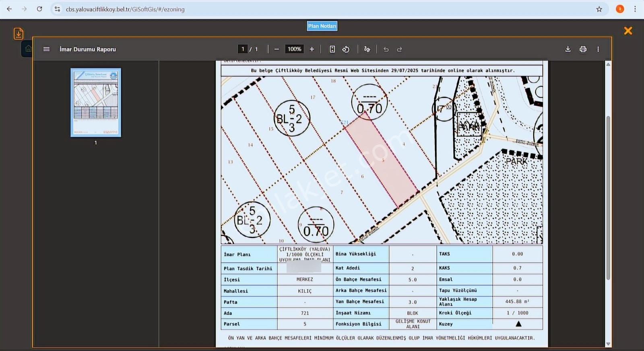Select page 1 thumbnail in sidebar

click(96, 103)
